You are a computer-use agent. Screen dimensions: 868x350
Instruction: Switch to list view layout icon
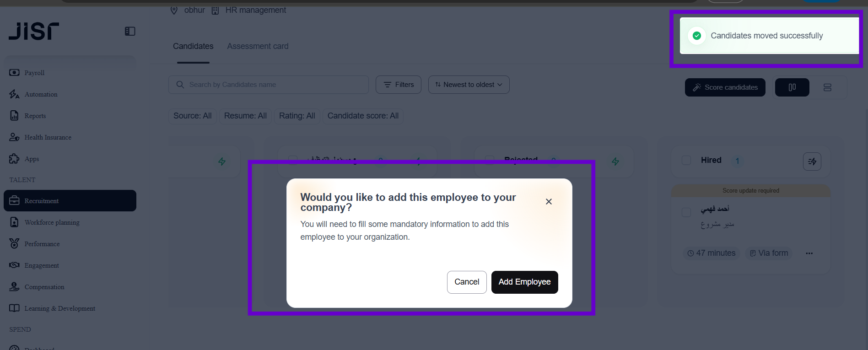coord(827,87)
